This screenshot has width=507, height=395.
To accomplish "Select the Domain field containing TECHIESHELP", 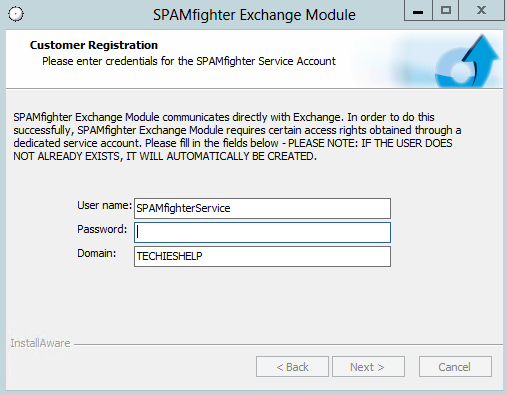I will (262, 256).
